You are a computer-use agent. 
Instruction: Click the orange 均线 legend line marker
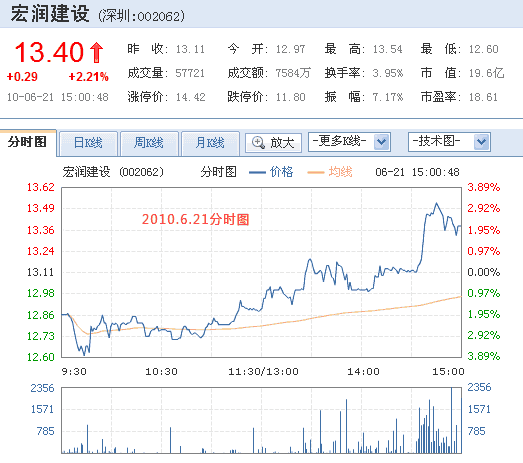coord(316,172)
